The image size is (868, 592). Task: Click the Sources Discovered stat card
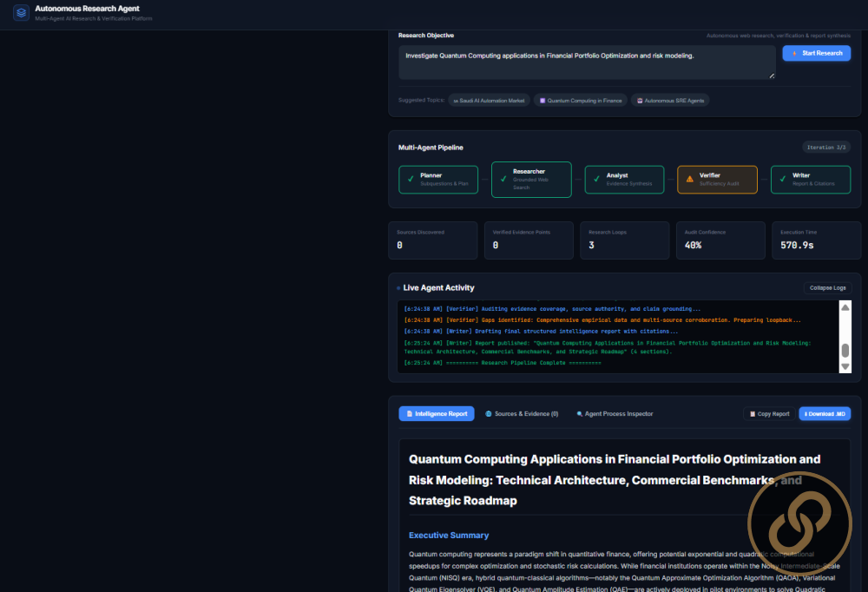tap(433, 240)
